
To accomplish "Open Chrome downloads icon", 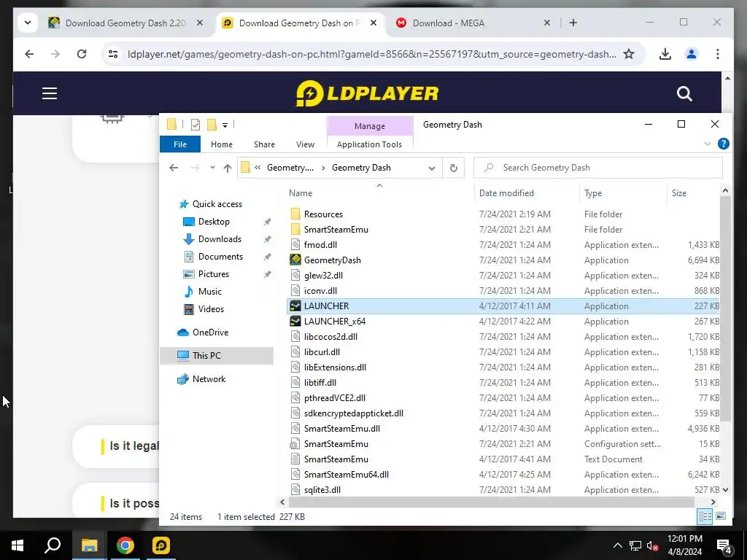I will (665, 54).
